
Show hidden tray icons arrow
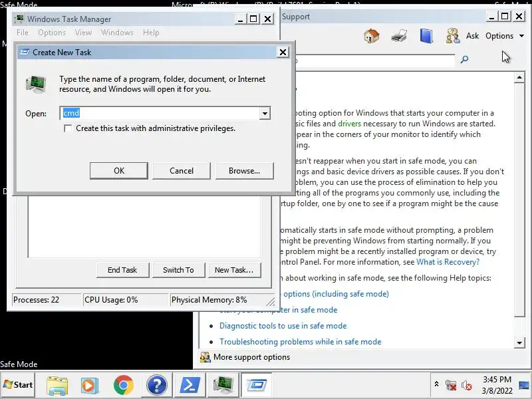pos(437,384)
